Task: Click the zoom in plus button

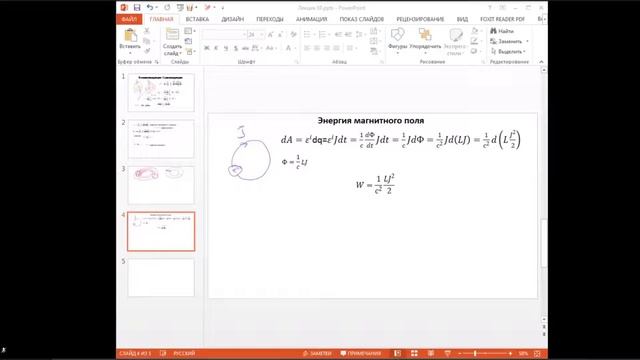Action: [511, 353]
